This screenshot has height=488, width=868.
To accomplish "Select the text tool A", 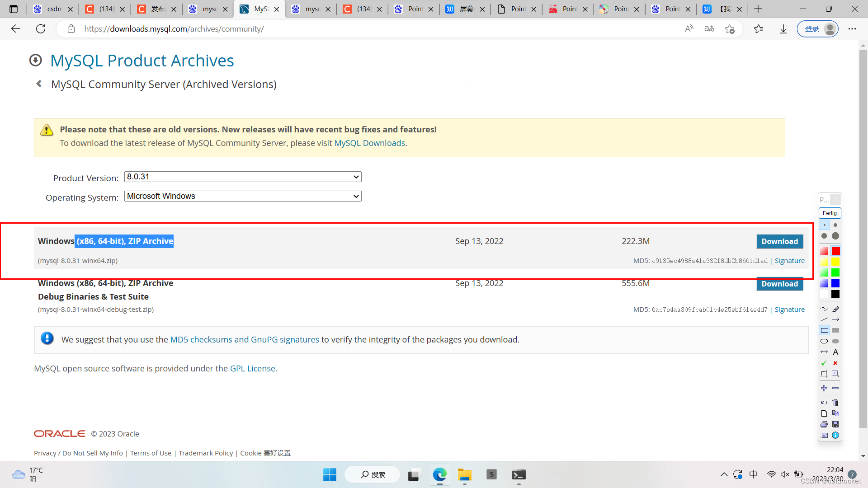I will (835, 352).
